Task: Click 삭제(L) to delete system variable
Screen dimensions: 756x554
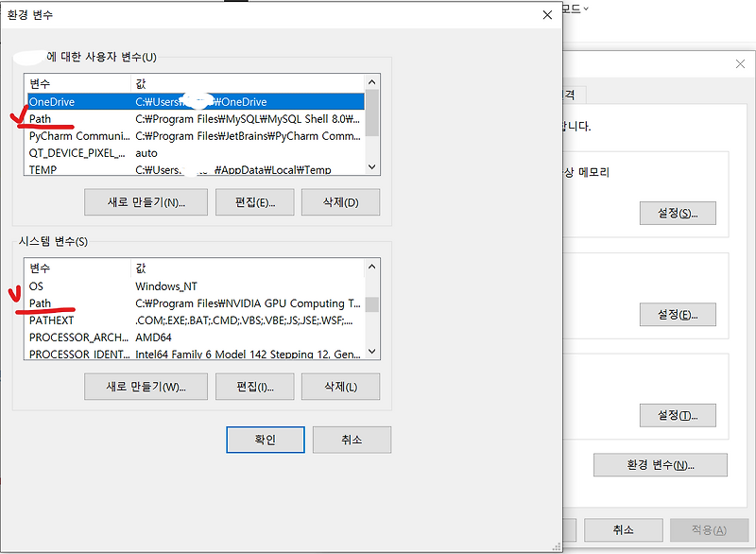Action: (x=340, y=386)
